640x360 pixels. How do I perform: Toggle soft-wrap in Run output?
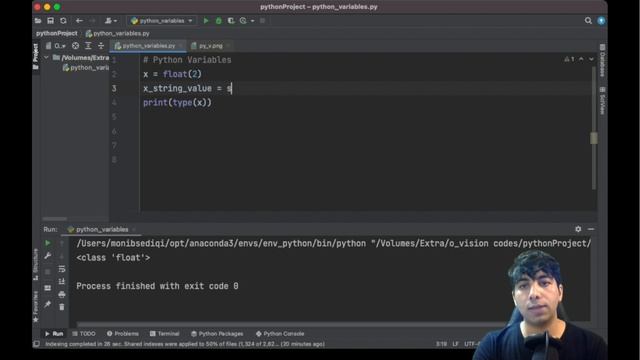(62, 269)
